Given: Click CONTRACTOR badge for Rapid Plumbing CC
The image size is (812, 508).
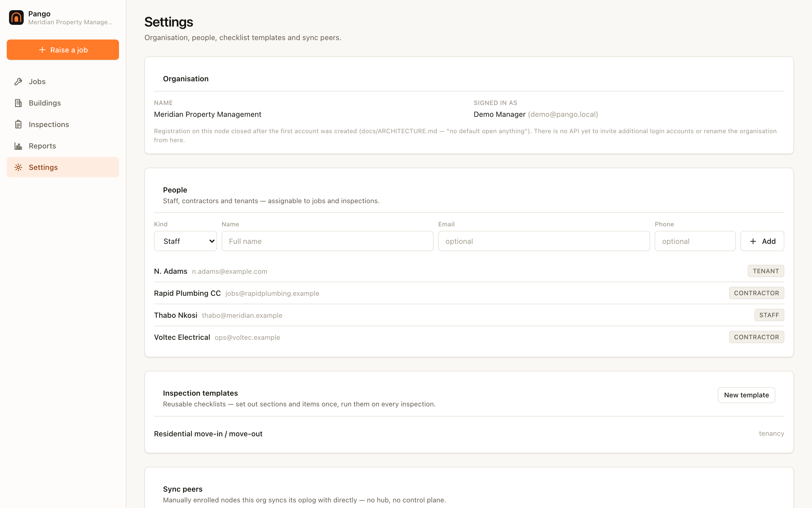Looking at the screenshot, I should point(756,293).
